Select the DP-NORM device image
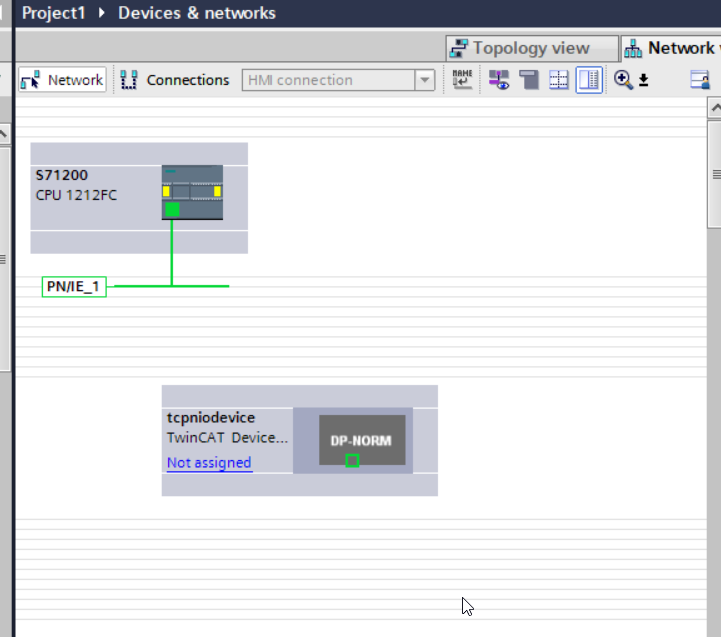This screenshot has height=637, width=721. pos(362,440)
